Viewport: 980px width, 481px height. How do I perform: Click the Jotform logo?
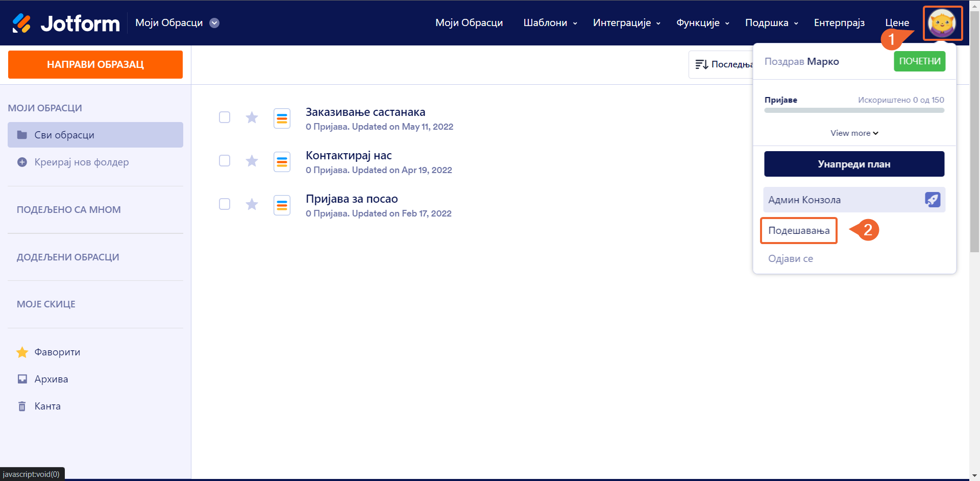66,23
